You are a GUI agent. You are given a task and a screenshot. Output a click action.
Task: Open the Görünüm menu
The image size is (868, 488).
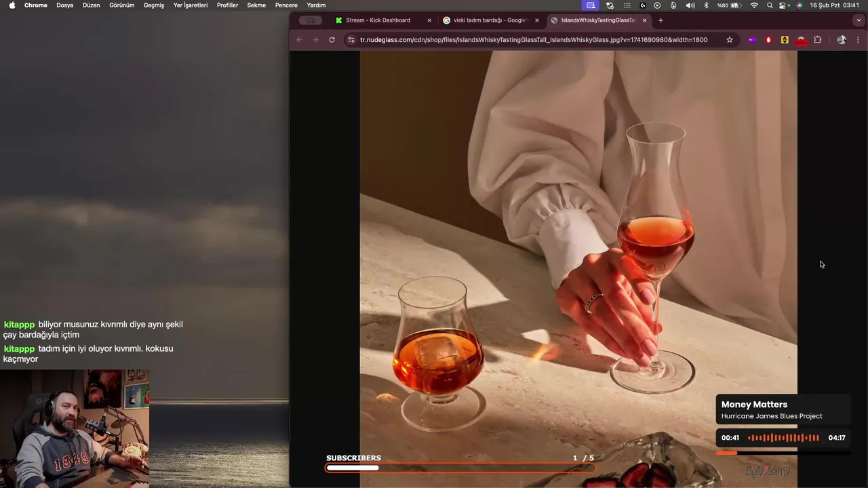point(122,5)
